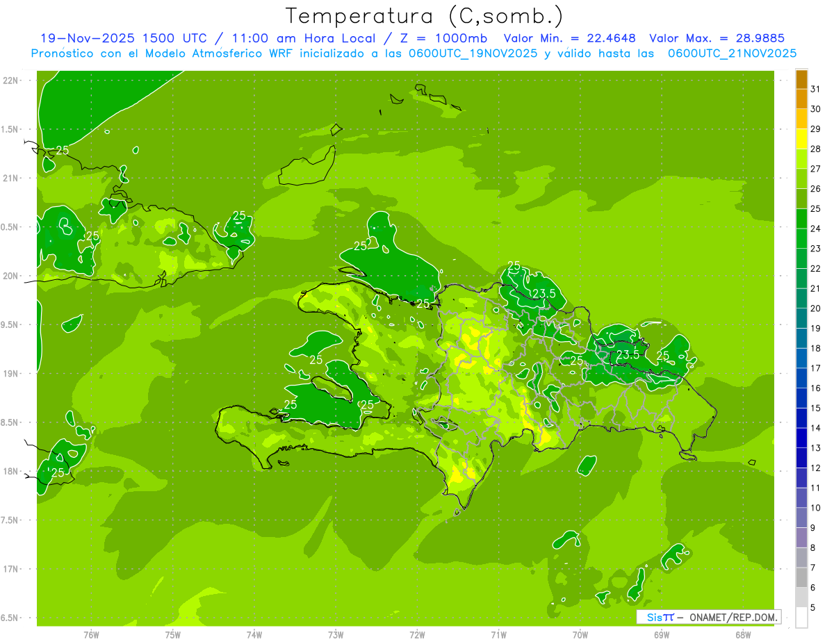This screenshot has width=834, height=644.
Task: Click the dark blue legend swatch between 13 and 14
Action: pos(801,438)
